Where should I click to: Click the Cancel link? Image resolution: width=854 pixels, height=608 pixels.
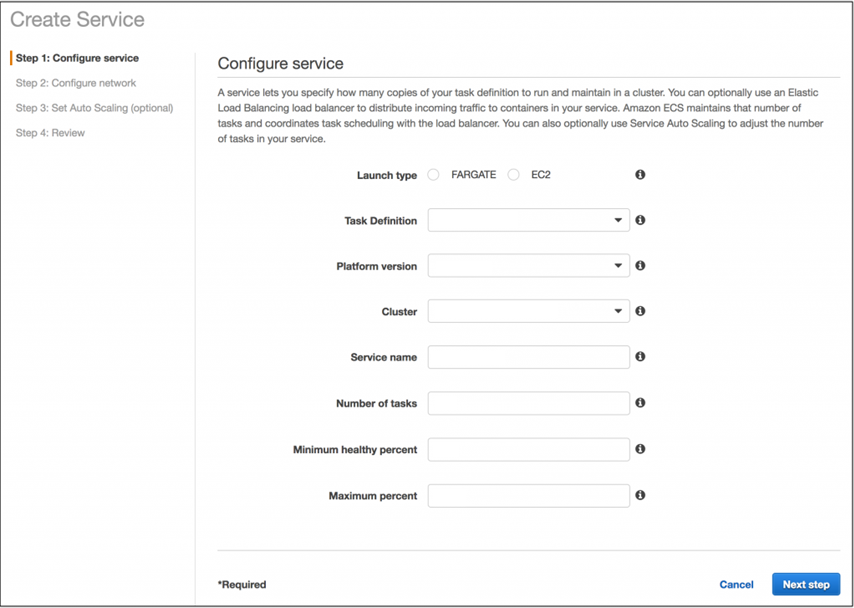736,585
